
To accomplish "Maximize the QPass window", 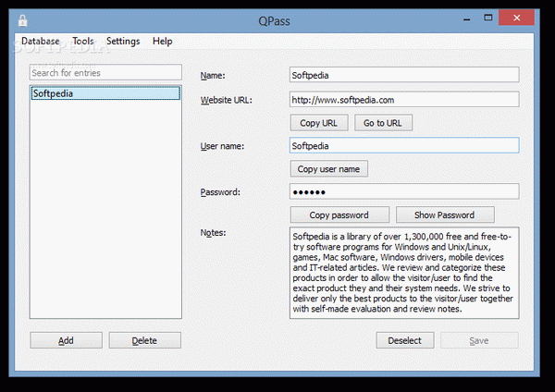I will point(488,18).
